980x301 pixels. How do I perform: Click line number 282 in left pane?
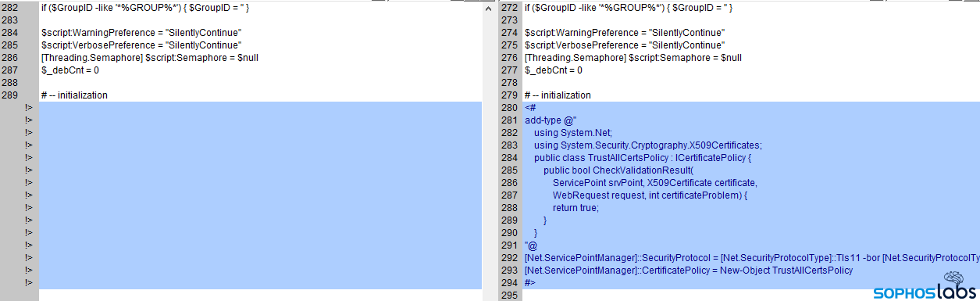pos(10,8)
